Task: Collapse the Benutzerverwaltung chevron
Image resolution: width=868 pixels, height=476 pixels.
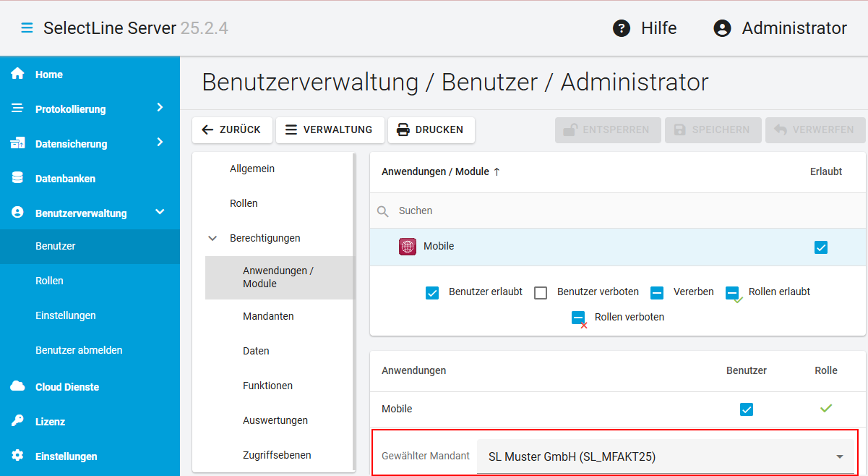Action: click(160, 212)
